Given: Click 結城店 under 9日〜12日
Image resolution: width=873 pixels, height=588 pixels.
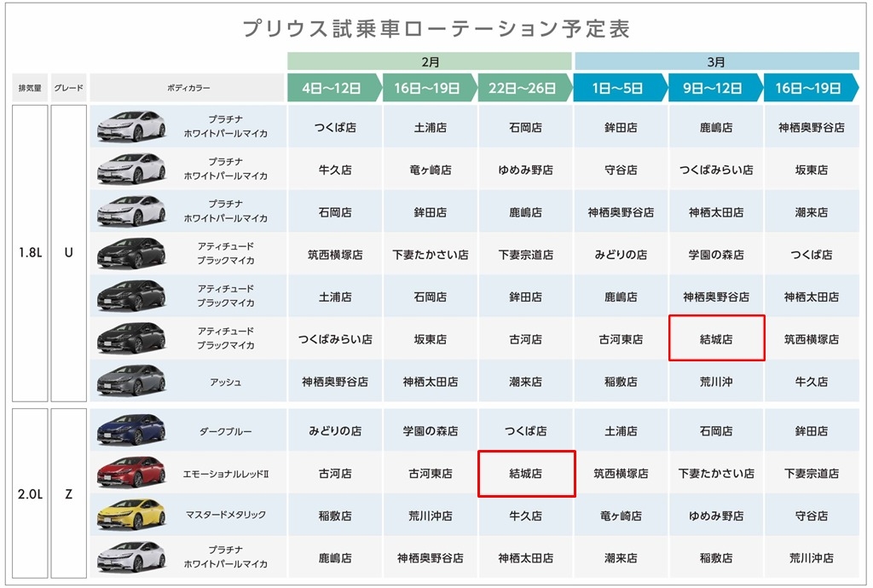Looking at the screenshot, I should pos(715,339).
